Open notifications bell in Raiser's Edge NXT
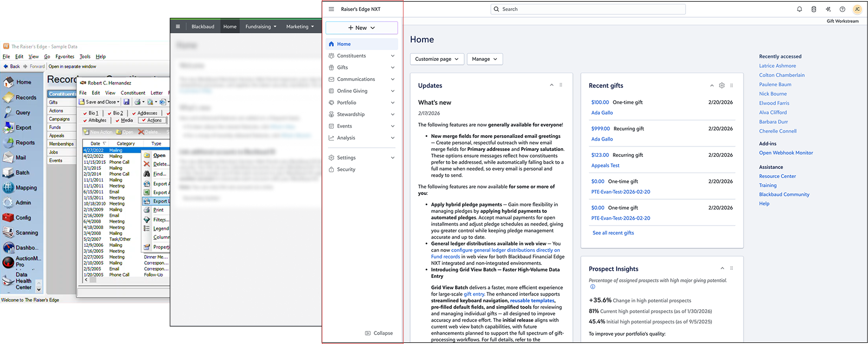Image resolution: width=868 pixels, height=344 pixels. (x=799, y=9)
